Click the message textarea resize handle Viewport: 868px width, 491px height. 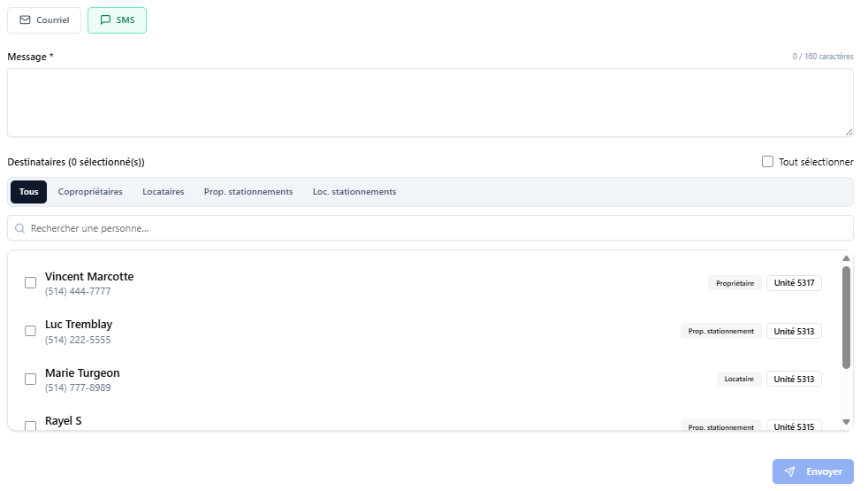click(849, 132)
